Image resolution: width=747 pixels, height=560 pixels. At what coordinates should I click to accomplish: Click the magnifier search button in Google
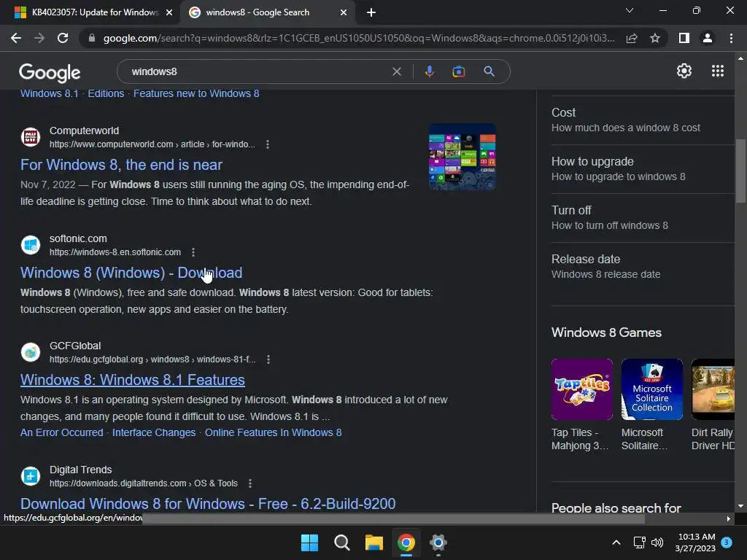click(x=489, y=71)
